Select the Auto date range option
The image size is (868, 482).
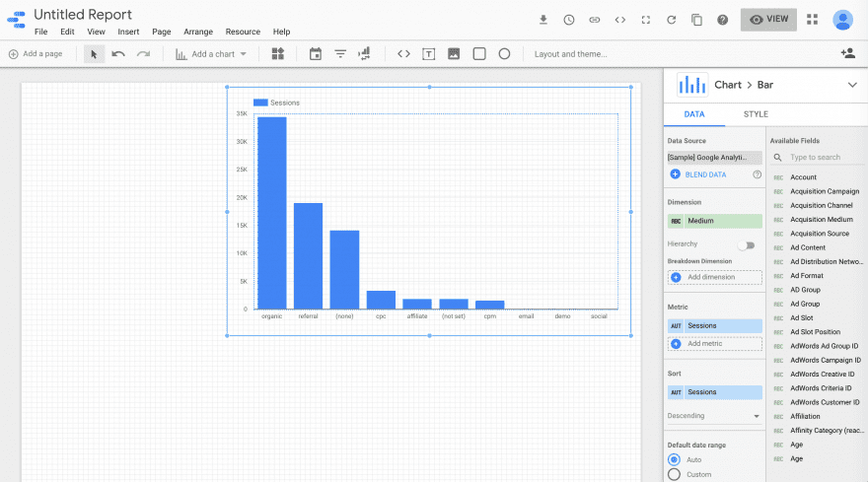coord(675,459)
